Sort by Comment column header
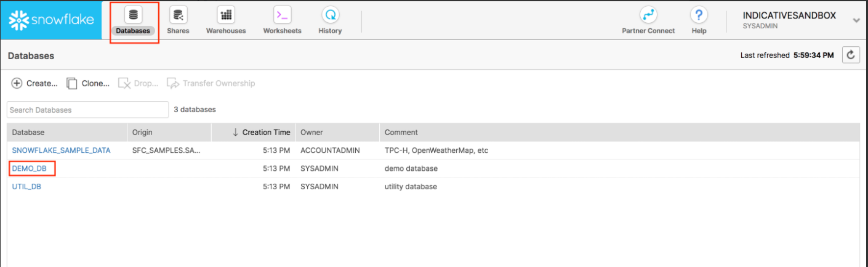This screenshot has width=868, height=267. coord(619,133)
